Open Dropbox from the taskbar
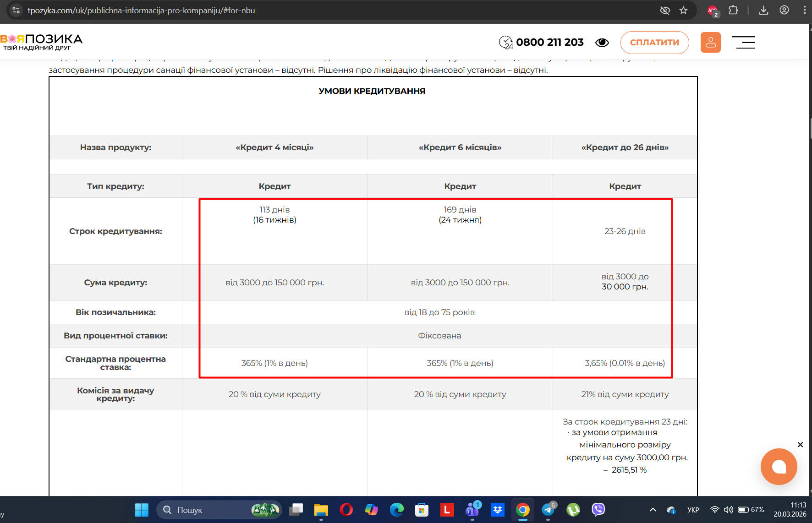Image resolution: width=812 pixels, height=523 pixels. point(497,510)
